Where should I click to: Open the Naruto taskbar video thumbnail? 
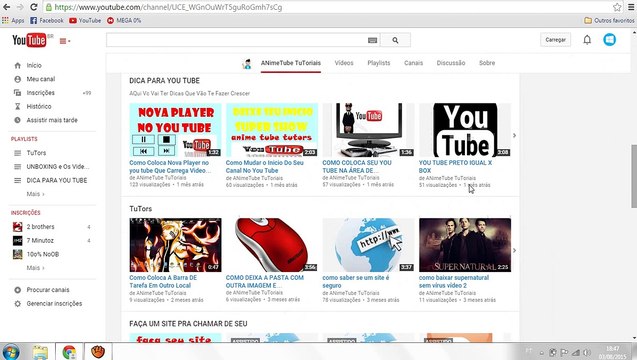click(x=176, y=245)
